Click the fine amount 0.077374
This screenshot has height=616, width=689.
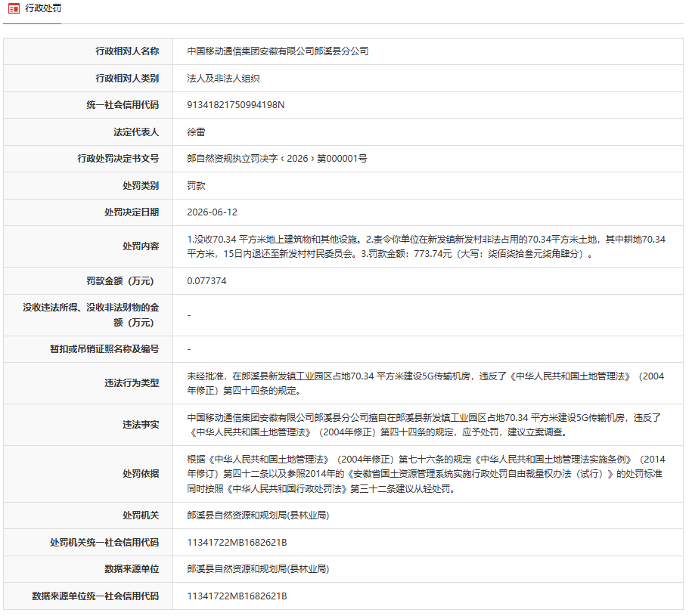206,281
